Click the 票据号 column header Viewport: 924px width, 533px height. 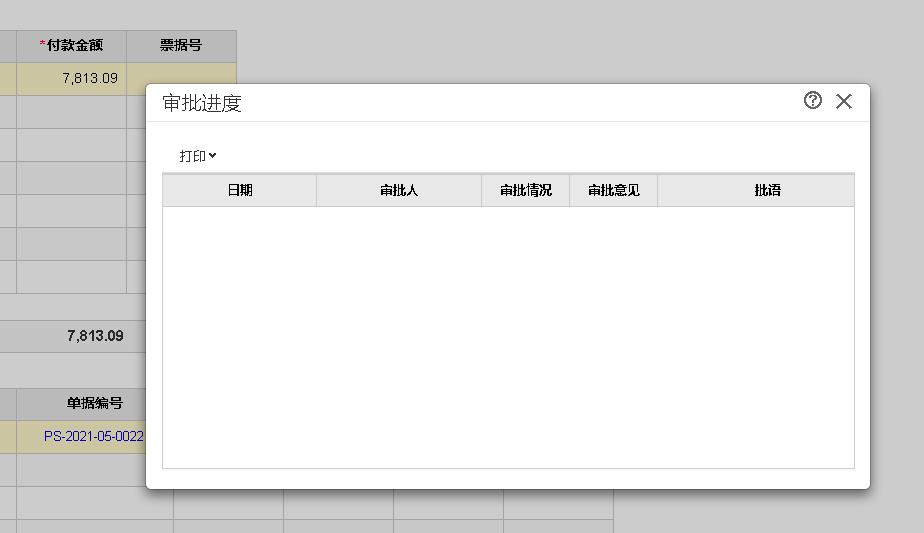(182, 46)
